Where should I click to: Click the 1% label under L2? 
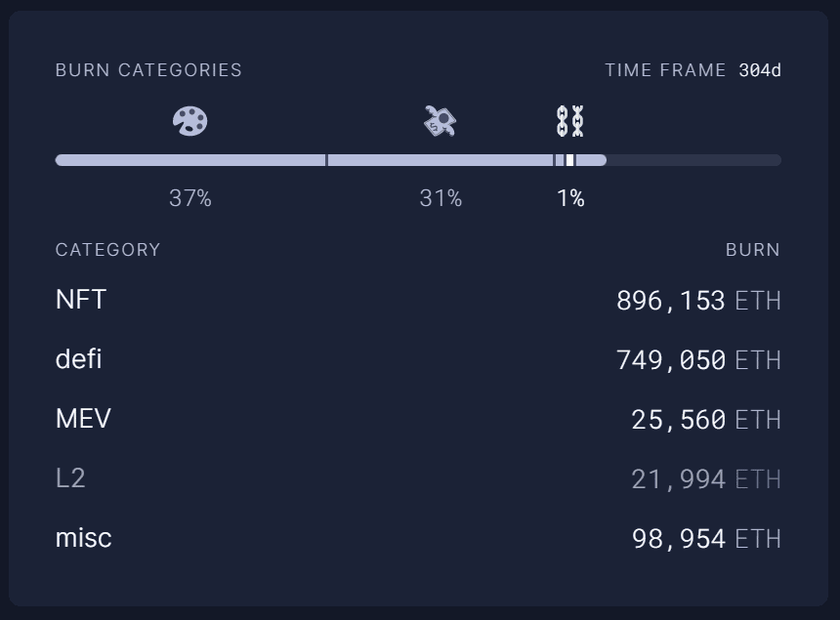pos(570,198)
